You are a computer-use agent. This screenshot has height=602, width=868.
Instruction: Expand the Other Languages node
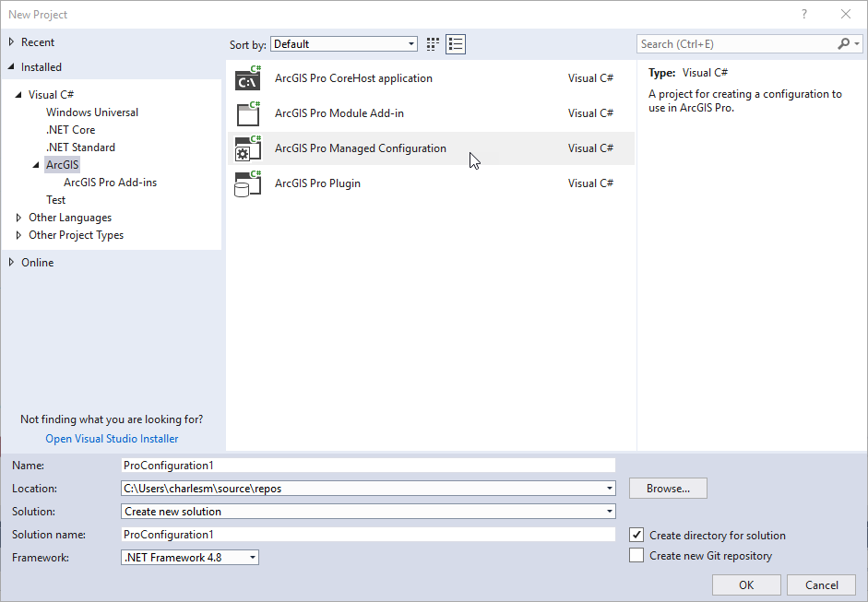(x=17, y=217)
